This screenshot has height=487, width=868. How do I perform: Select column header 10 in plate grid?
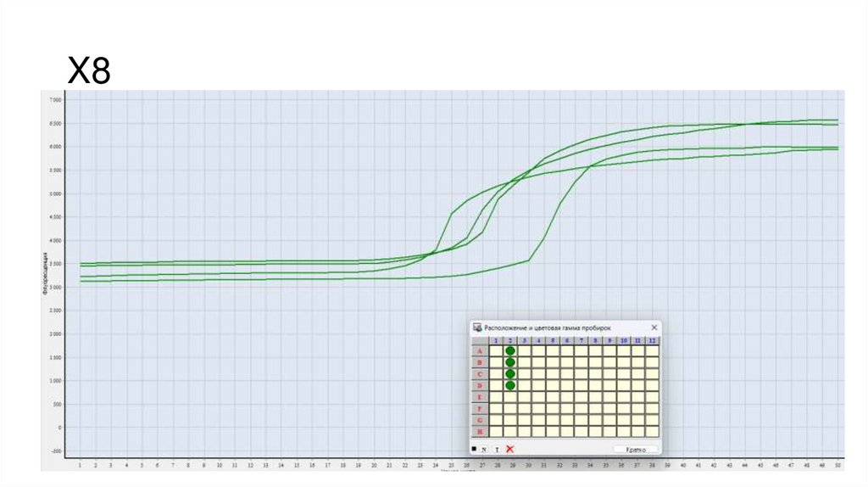(623, 340)
